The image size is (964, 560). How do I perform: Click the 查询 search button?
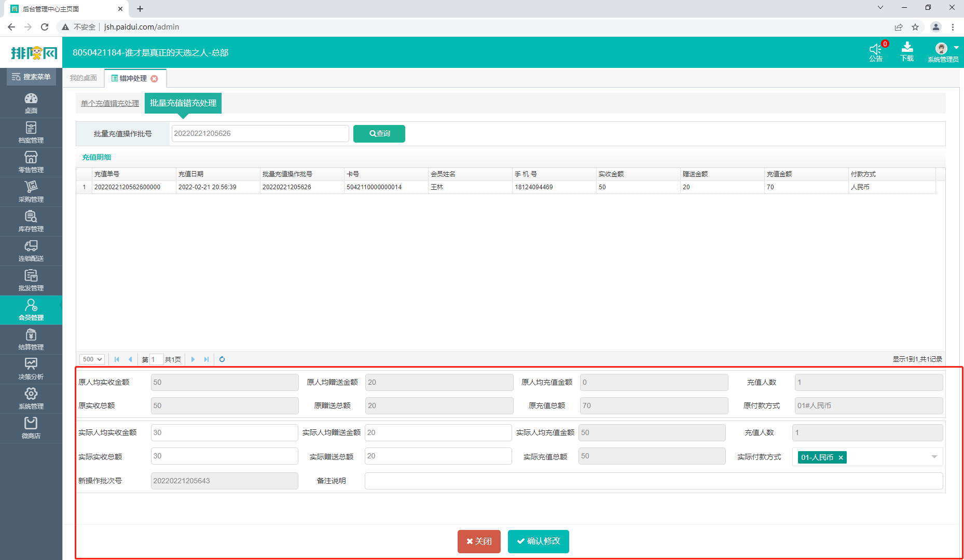tap(379, 133)
